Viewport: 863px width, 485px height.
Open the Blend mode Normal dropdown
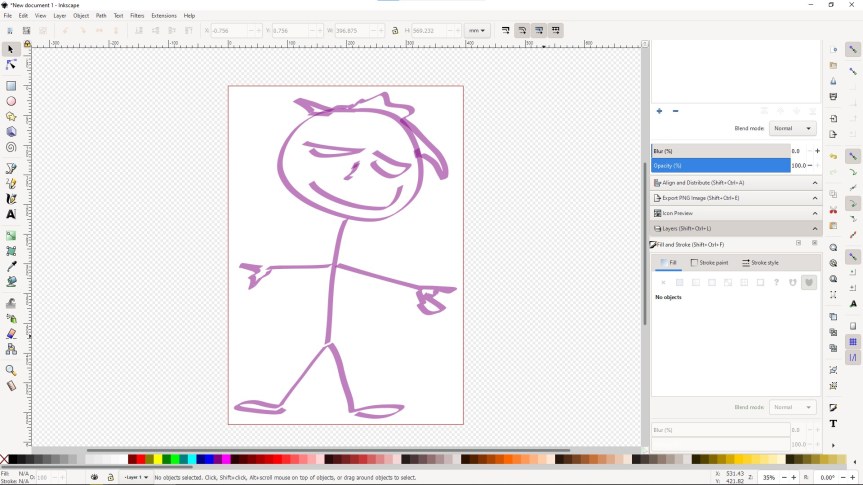(x=793, y=129)
